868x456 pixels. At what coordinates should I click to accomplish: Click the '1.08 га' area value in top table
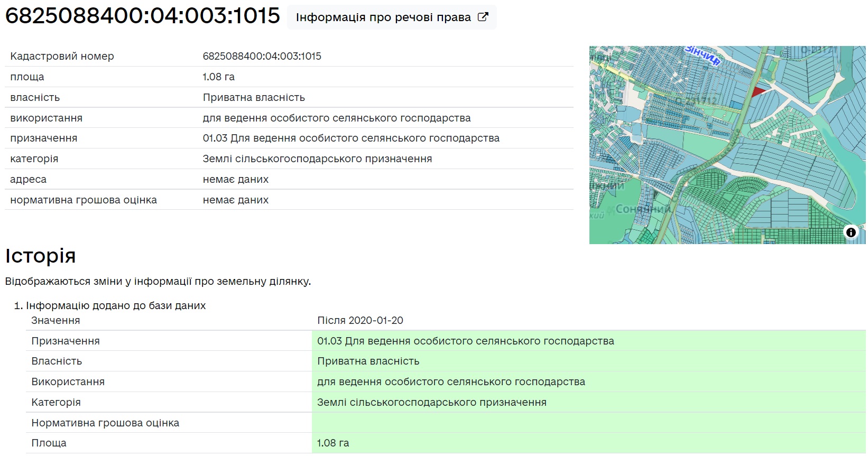click(x=218, y=77)
